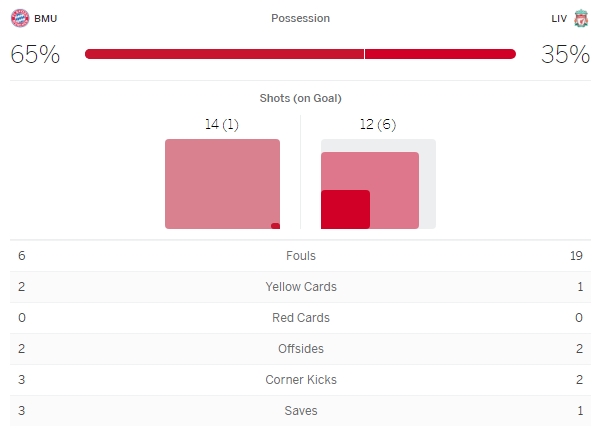Viewport: 603px width, 428px height.
Task: Click Liverpool's 12 (6) shots label
Action: (378, 124)
